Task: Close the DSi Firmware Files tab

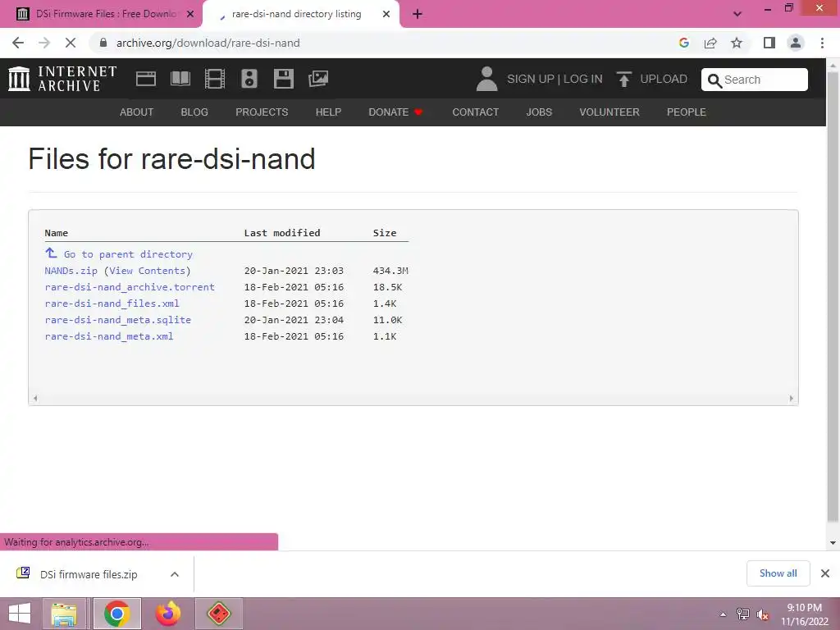Action: click(x=190, y=14)
